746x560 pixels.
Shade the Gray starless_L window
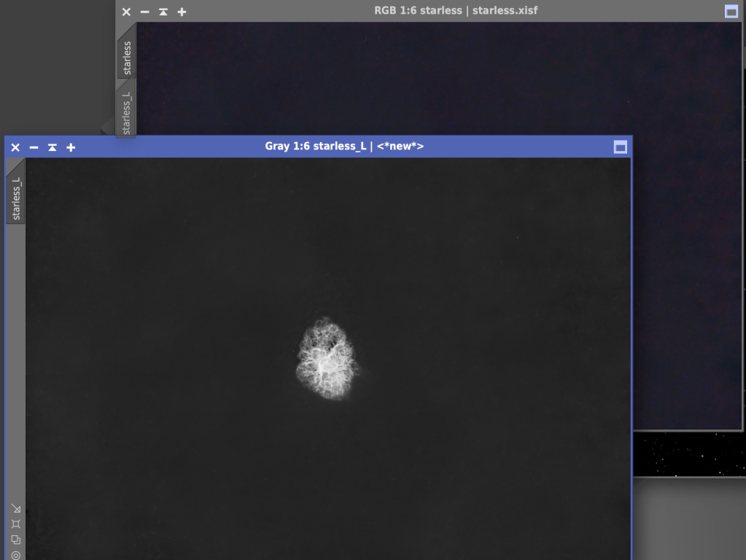[53, 147]
